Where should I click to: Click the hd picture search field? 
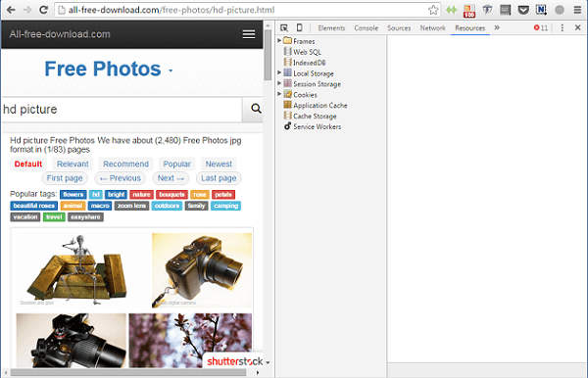[122, 110]
